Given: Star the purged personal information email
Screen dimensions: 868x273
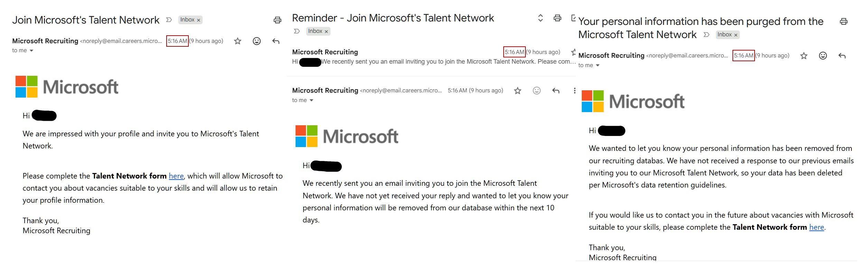Looking at the screenshot, I should pyautogui.click(x=804, y=56).
